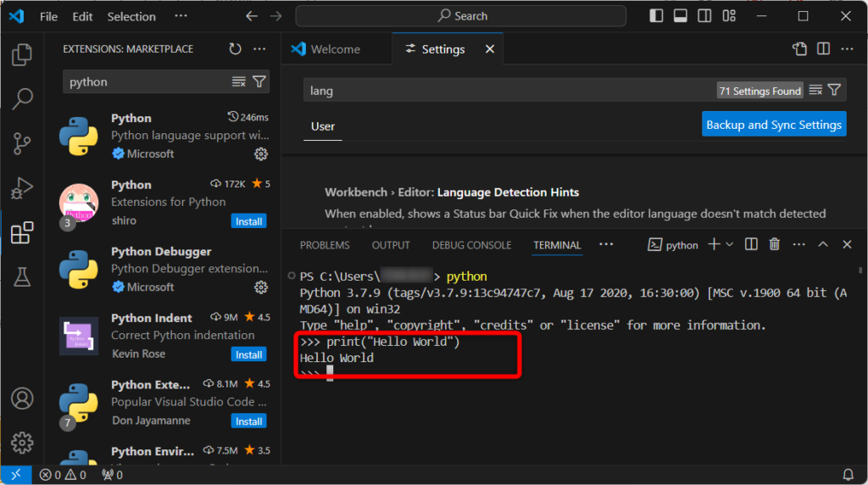Viewport: 868px width, 485px height.
Task: Open the Testing flask icon
Action: [x=22, y=276]
